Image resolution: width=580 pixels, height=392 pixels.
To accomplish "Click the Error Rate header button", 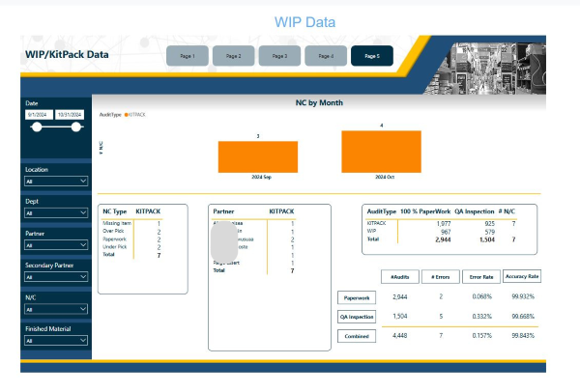I will point(481,277).
